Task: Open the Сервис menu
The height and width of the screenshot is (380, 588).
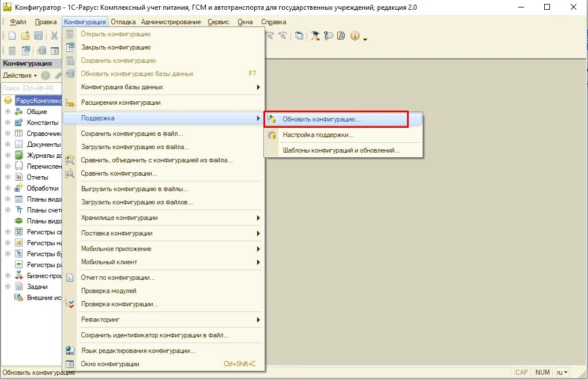Action: (218, 22)
